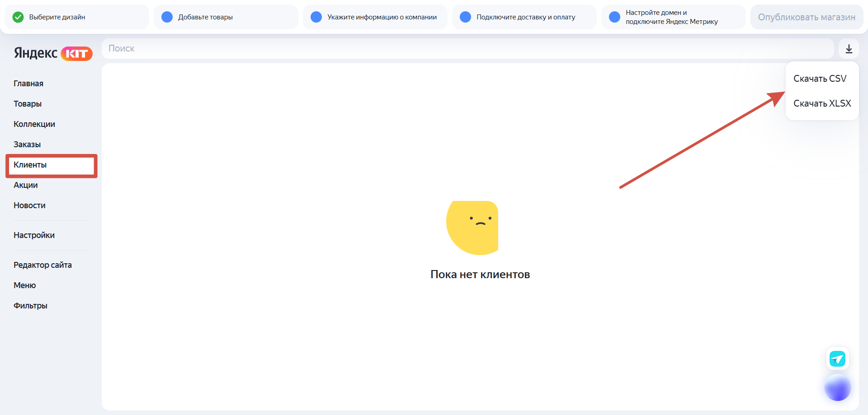Click the green checkmark on Выберите дизайн
This screenshot has width=868, height=415.
tap(18, 17)
